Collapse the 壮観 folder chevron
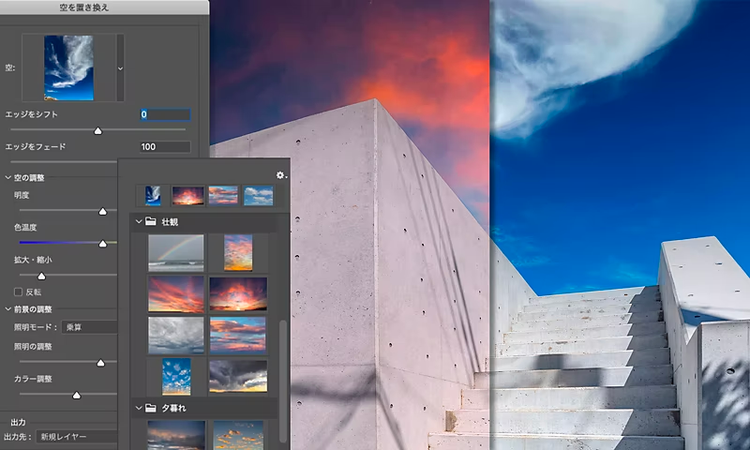The height and width of the screenshot is (450, 750). (x=139, y=221)
